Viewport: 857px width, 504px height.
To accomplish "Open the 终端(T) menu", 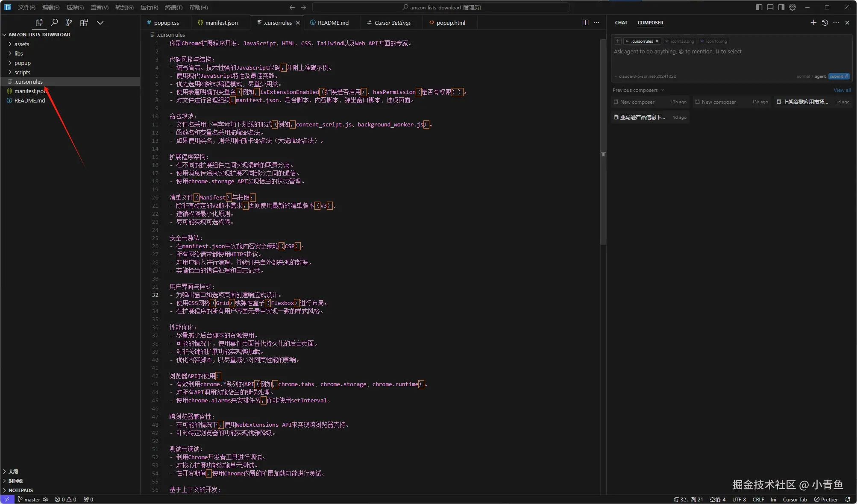I will pos(173,7).
